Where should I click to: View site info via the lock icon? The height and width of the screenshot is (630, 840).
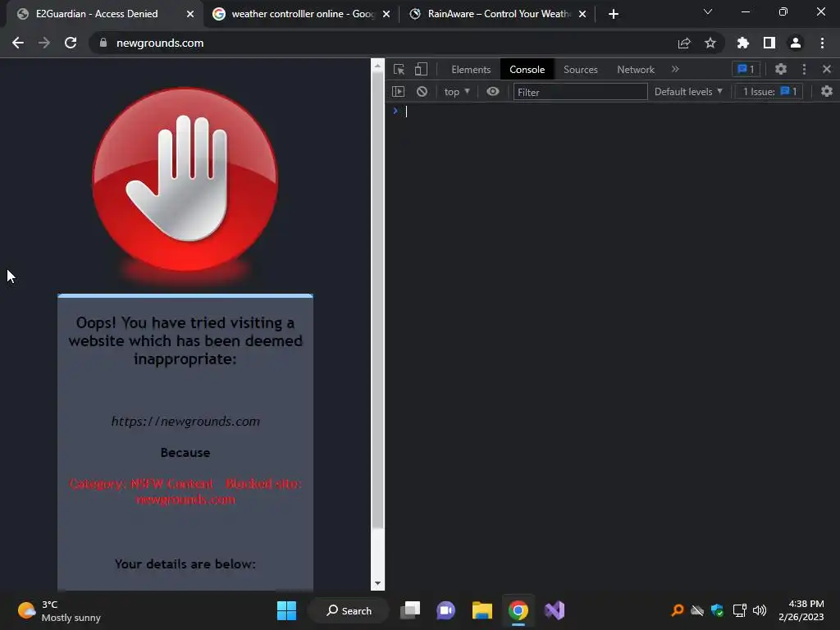pyautogui.click(x=103, y=43)
